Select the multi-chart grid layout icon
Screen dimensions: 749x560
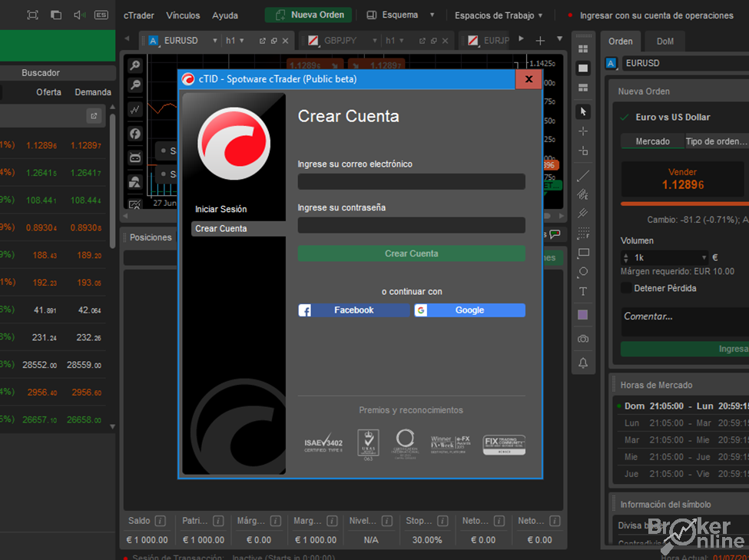tap(583, 48)
